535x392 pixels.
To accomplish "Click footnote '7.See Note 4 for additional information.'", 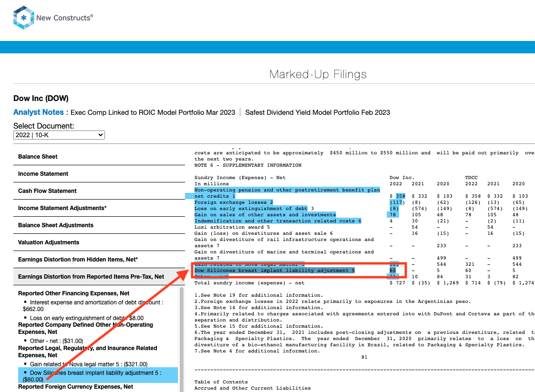I will pos(257,351).
